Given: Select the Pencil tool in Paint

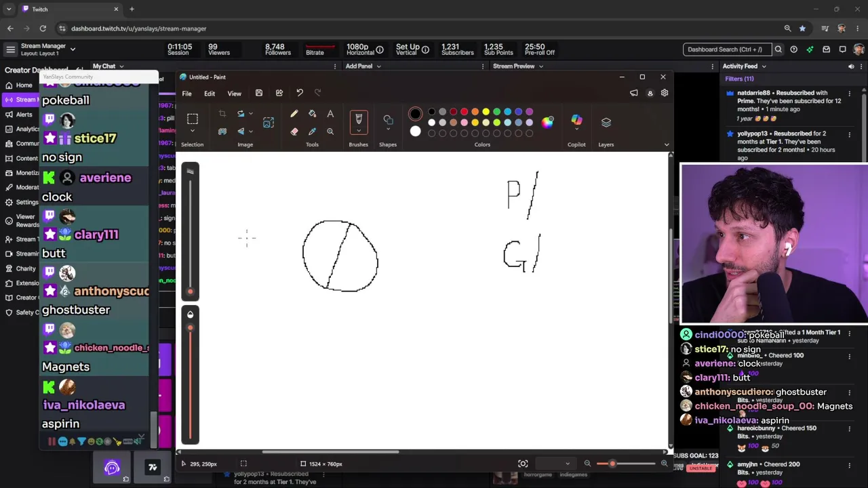Looking at the screenshot, I should coord(294,114).
